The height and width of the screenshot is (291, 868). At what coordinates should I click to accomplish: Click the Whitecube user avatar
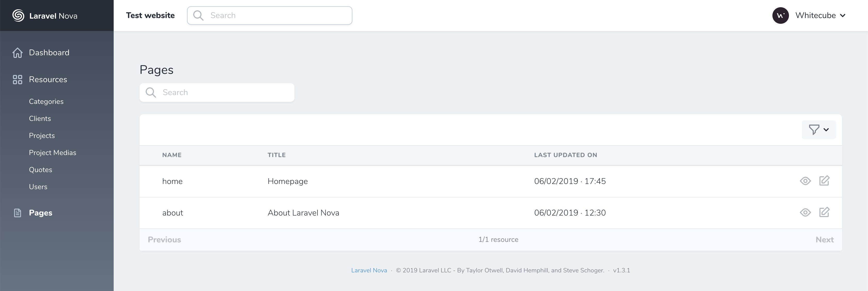(x=780, y=16)
